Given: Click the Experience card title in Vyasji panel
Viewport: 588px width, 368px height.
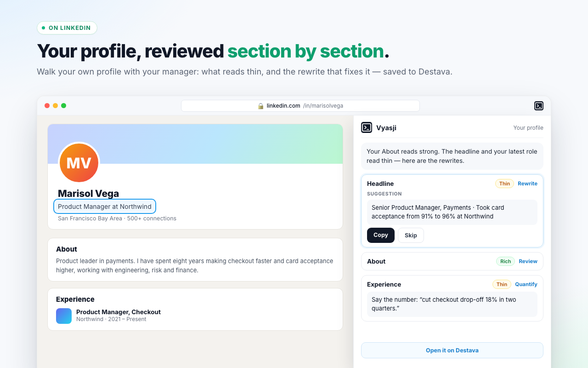Looking at the screenshot, I should (x=384, y=284).
